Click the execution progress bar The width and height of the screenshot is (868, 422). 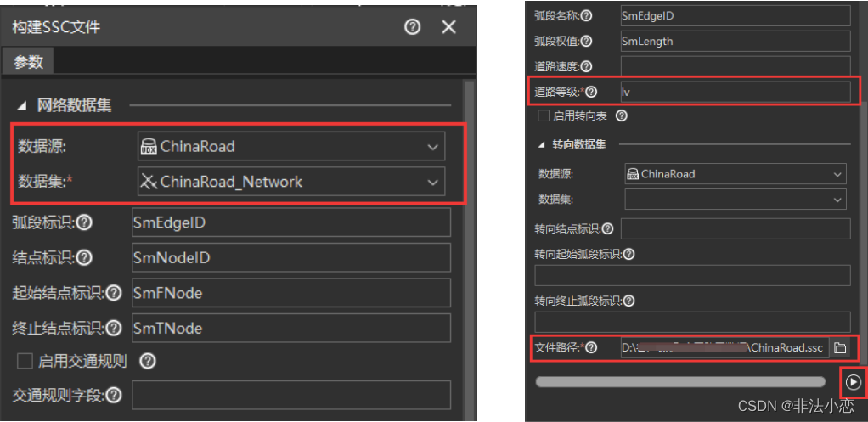click(x=680, y=381)
